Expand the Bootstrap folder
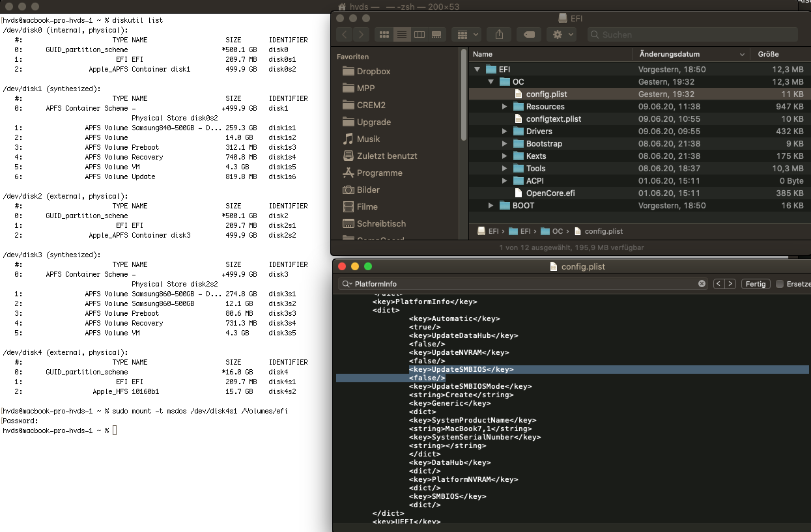Viewport: 811px width, 532px height. click(504, 144)
